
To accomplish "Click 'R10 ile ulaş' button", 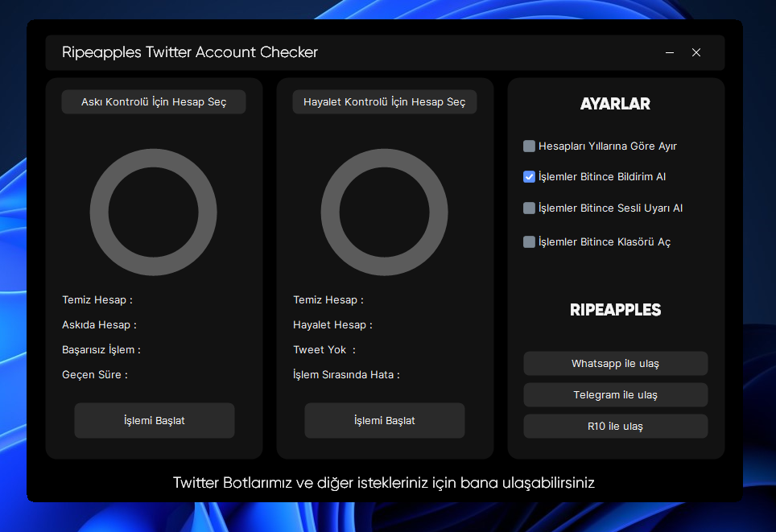I will click(616, 426).
